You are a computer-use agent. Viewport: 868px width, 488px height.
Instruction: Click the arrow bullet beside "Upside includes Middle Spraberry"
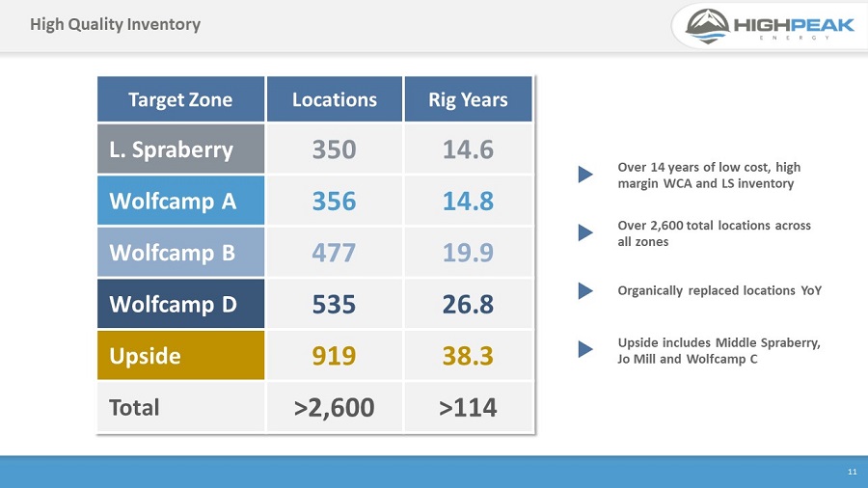[584, 348]
